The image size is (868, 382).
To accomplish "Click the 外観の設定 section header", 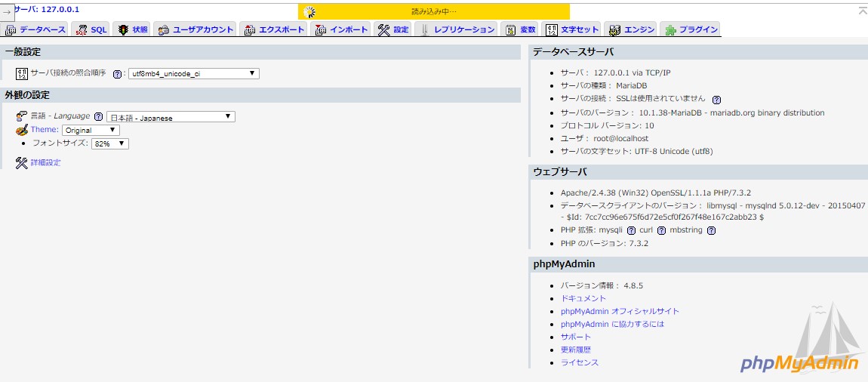I will [x=260, y=95].
